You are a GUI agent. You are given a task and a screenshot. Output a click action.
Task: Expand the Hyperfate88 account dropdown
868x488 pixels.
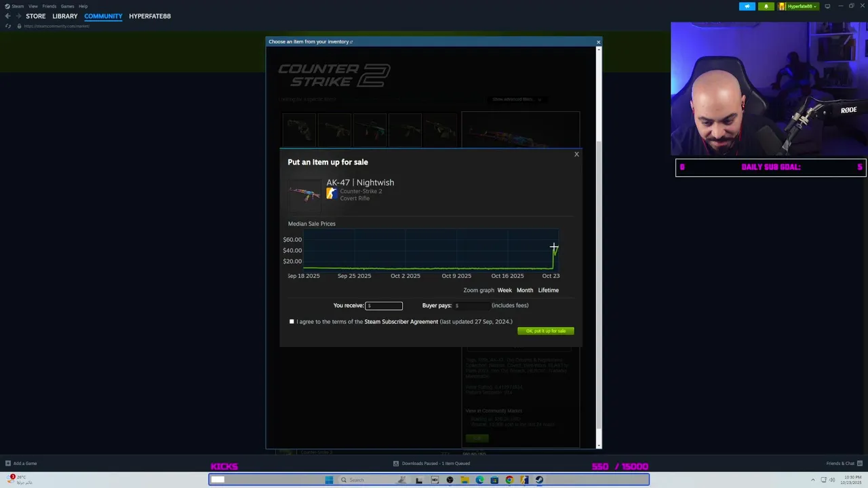click(799, 6)
